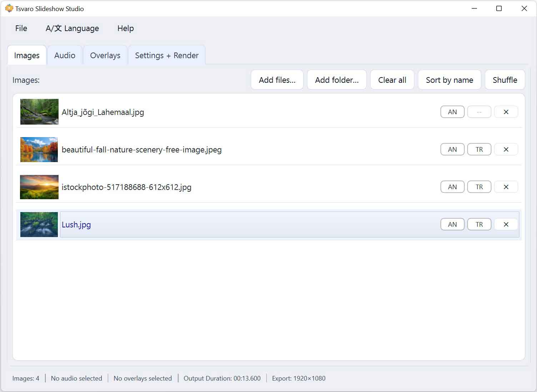
Task: Open the Language menu
Action: coord(72,29)
